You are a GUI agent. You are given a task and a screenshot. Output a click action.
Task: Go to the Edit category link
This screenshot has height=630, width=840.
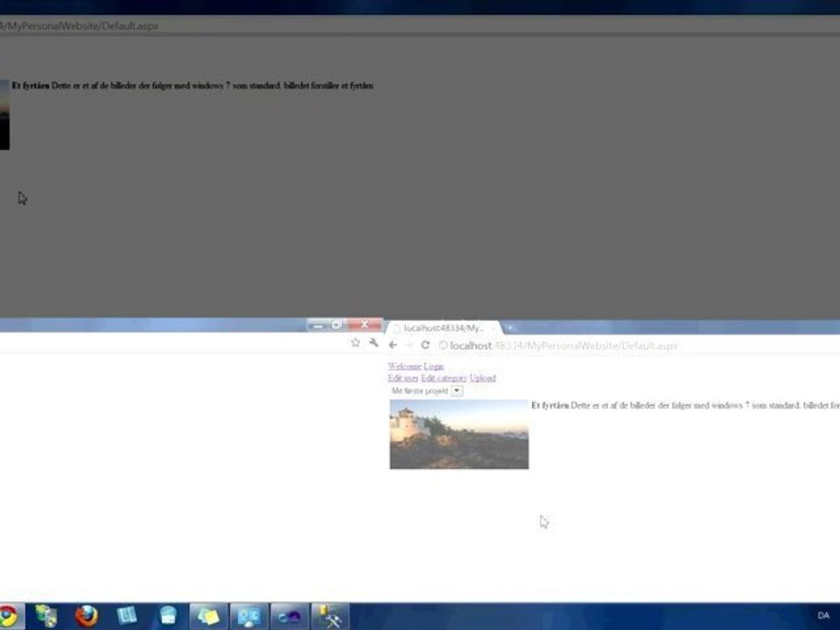[x=444, y=378]
